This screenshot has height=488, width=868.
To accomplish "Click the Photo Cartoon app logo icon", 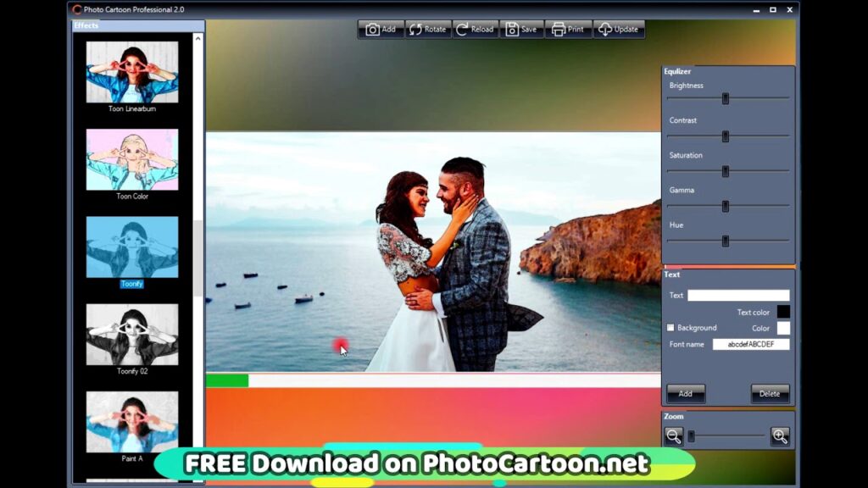I will click(x=77, y=9).
